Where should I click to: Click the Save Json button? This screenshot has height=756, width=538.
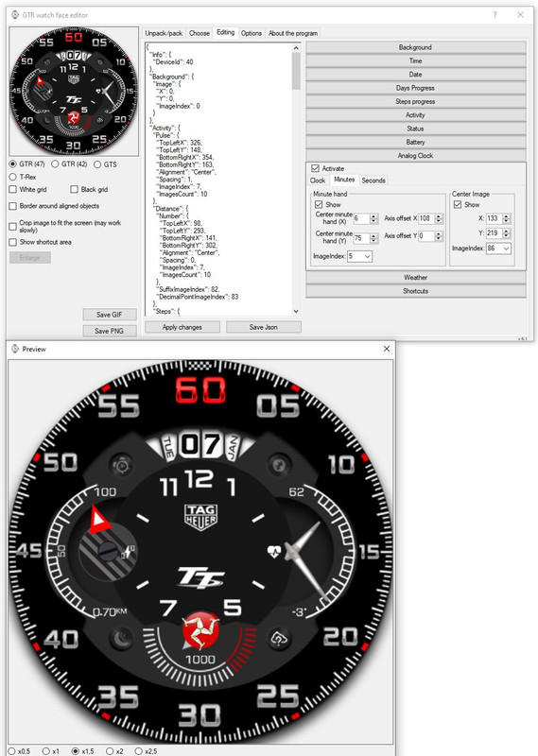tap(264, 327)
